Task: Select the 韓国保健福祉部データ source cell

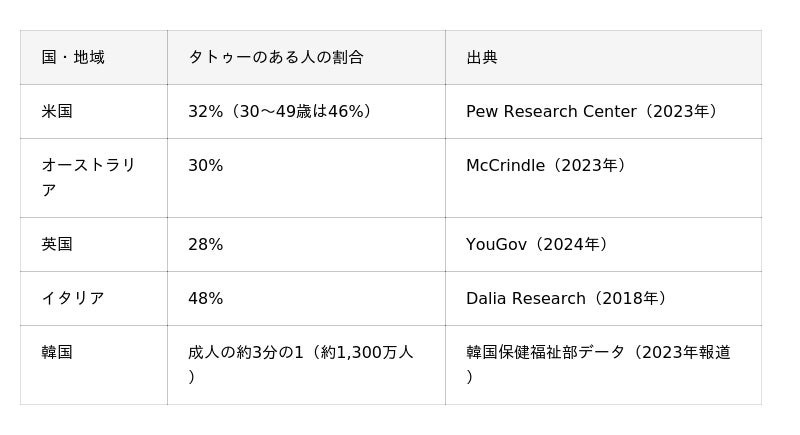Action: click(x=604, y=365)
